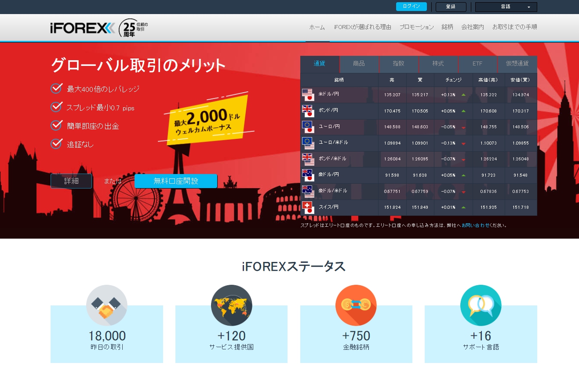The width and height of the screenshot is (579, 392).
Task: Click the チェンジ column header
Action: tap(453, 80)
